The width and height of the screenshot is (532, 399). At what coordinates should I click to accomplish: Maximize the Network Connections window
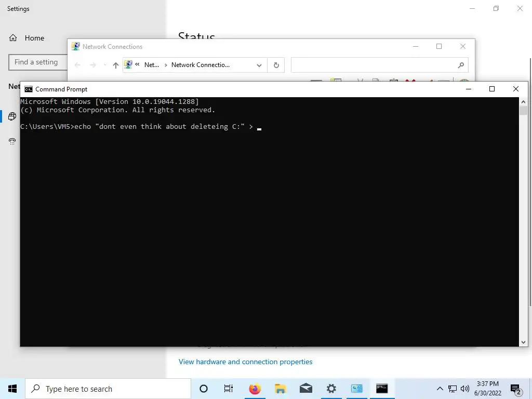(439, 46)
